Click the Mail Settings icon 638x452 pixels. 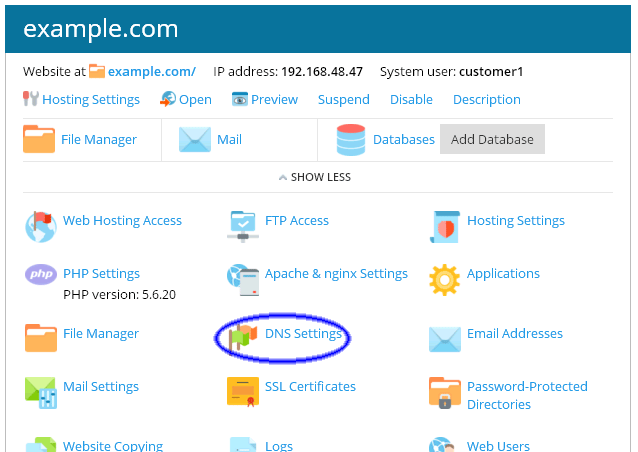[x=41, y=390]
